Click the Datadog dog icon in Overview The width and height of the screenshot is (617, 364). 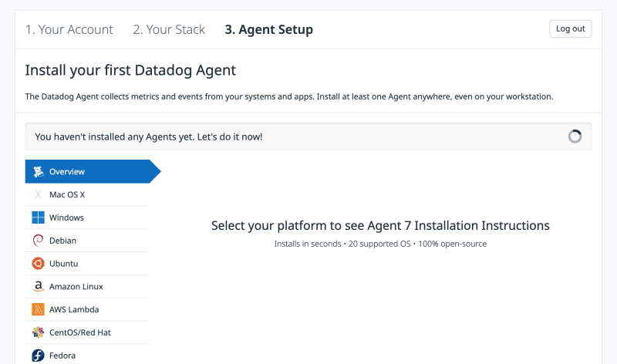point(38,171)
